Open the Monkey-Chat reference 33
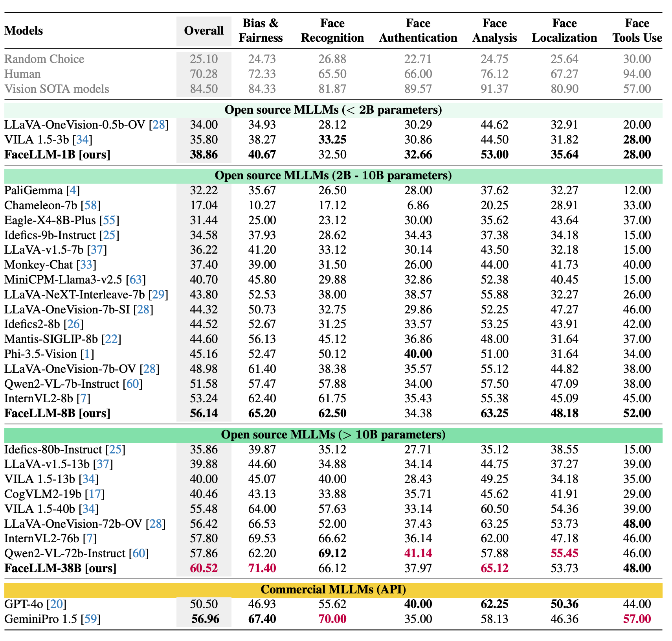Screen dimensions: 672x641 [86, 265]
